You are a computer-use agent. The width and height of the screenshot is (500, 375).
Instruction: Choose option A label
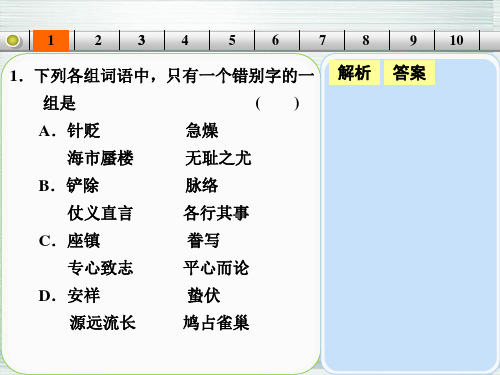(47, 131)
